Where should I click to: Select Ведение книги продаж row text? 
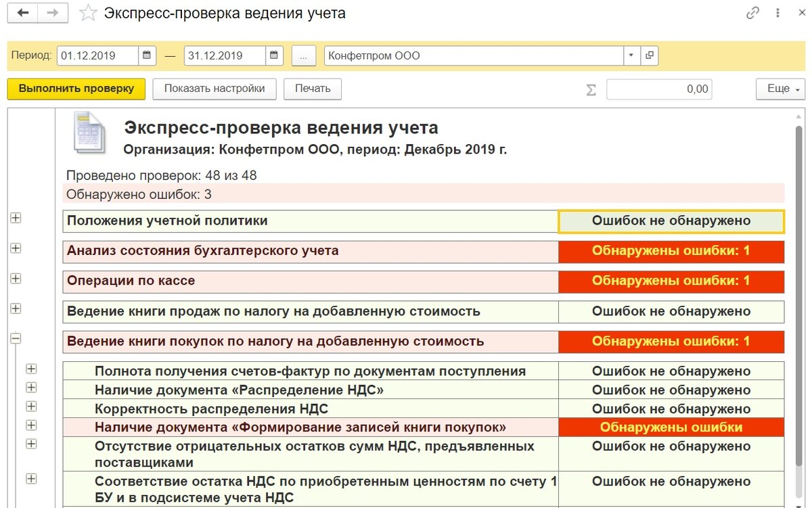coord(273,311)
